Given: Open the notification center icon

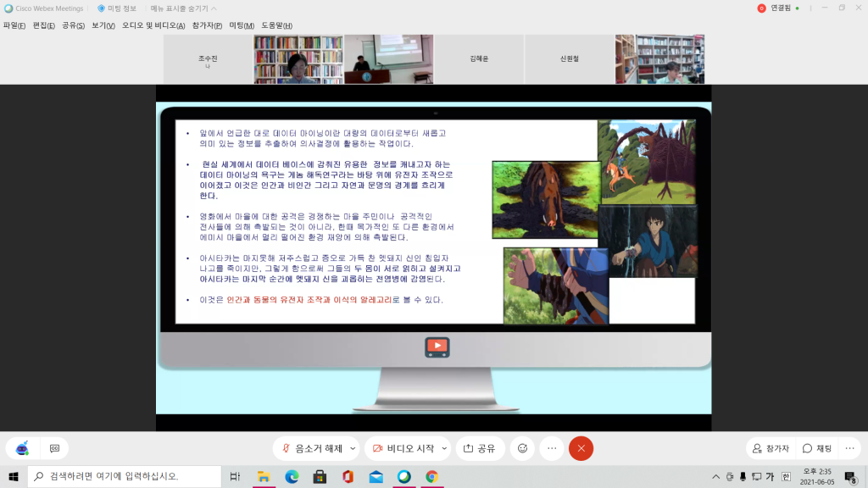Looking at the screenshot, I should tap(850, 476).
